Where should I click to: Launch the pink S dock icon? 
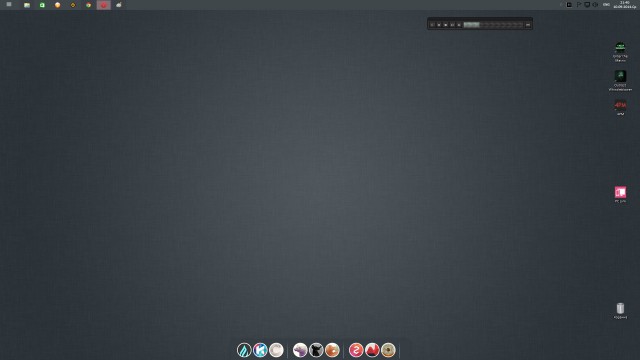[356, 350]
